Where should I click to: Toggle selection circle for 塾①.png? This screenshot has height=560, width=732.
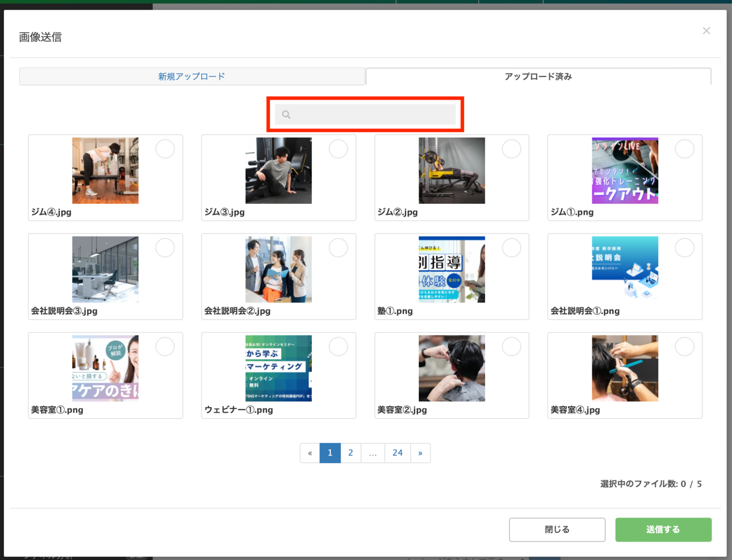click(x=511, y=248)
